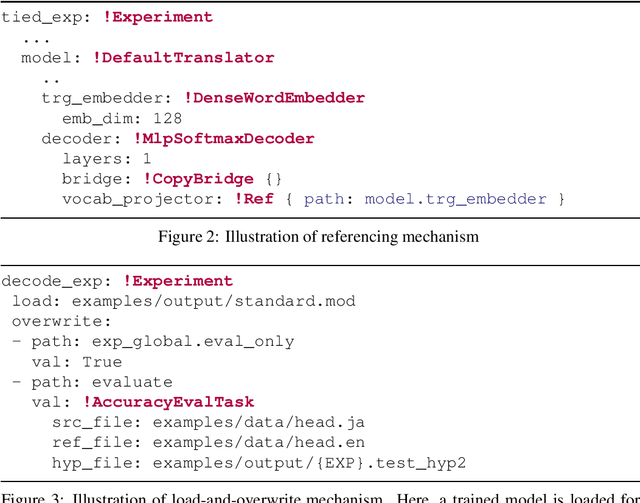Click the !CopyBridge tag
Image resolution: width=640 pixels, height=503 pixels.
coord(198,179)
